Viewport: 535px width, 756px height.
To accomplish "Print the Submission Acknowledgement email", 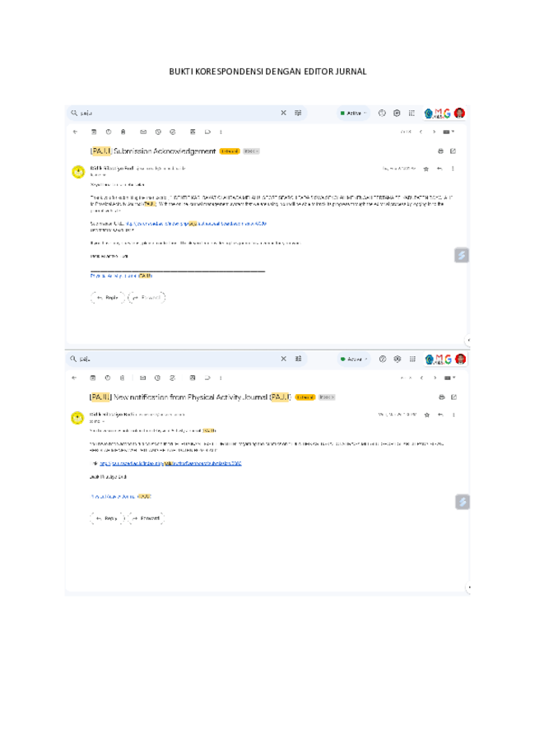I will (440, 151).
